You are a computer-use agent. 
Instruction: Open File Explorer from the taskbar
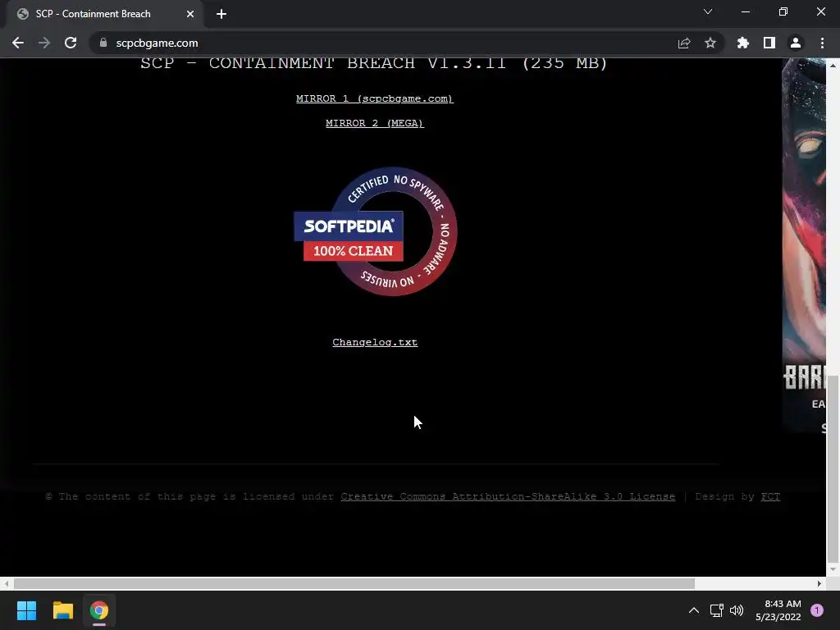click(x=62, y=610)
